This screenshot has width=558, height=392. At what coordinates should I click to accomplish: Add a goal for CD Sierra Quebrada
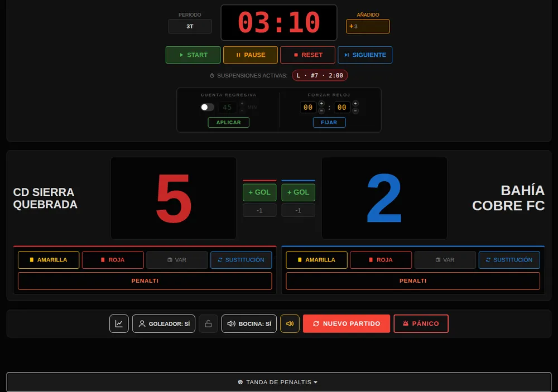[259, 192]
